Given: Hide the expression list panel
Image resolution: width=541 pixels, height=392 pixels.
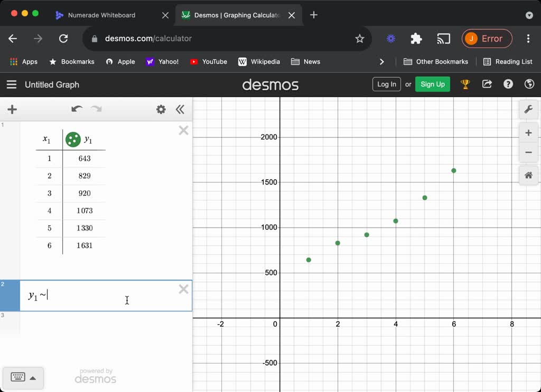Looking at the screenshot, I should click(x=180, y=109).
